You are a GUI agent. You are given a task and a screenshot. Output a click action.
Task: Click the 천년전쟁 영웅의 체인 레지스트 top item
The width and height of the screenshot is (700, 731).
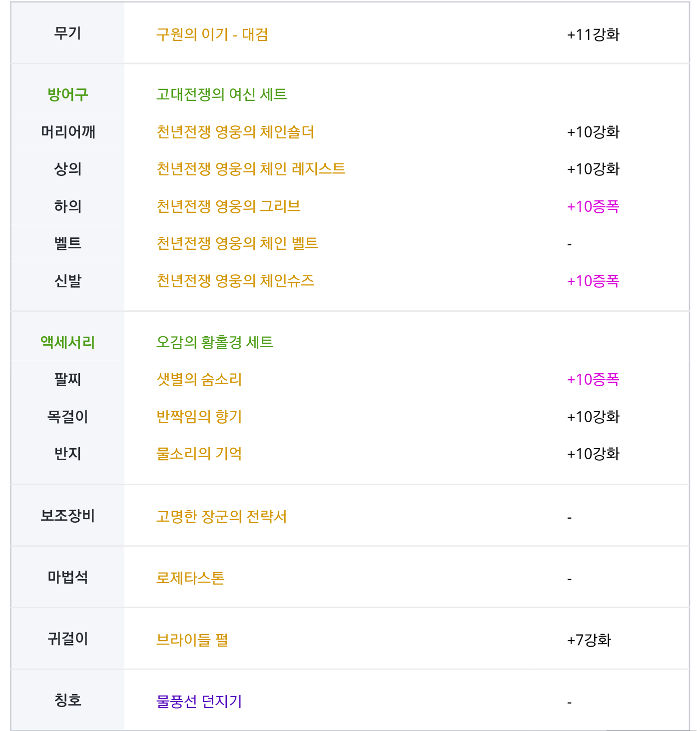click(x=251, y=169)
